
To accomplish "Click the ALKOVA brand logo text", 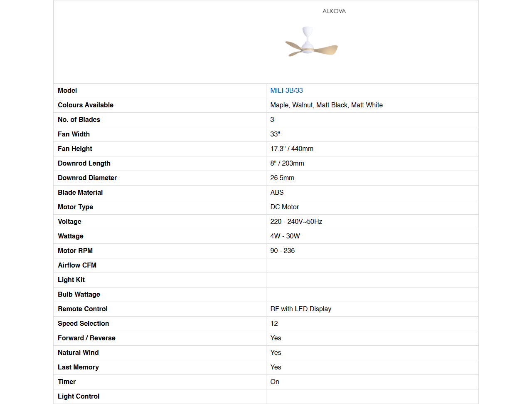I will coord(334,11).
